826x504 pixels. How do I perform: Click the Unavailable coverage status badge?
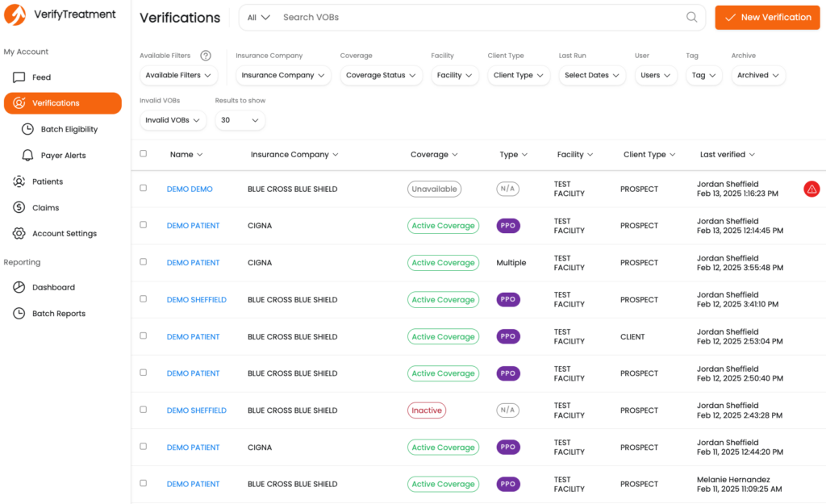click(x=434, y=189)
